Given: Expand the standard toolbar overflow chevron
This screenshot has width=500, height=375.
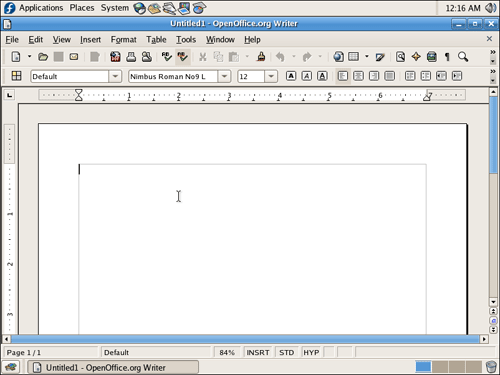Looking at the screenshot, I should tap(493, 52).
